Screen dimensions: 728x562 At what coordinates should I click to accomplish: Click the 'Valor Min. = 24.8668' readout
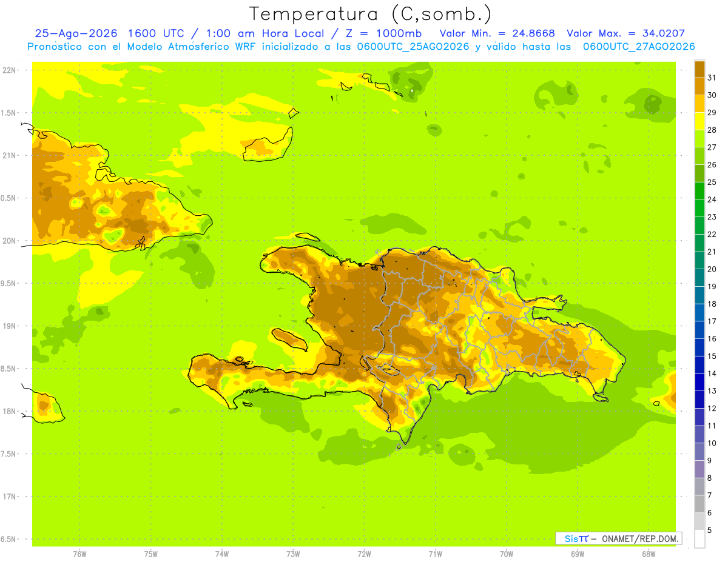(x=496, y=33)
